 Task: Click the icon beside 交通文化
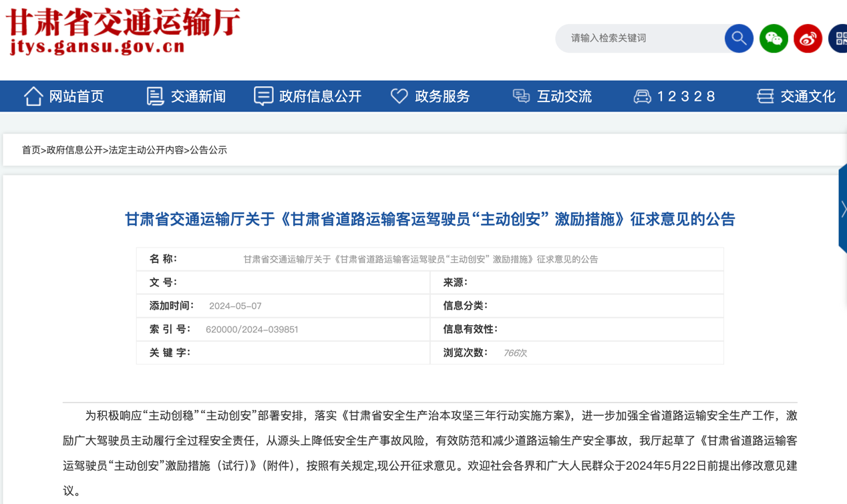coord(766,97)
